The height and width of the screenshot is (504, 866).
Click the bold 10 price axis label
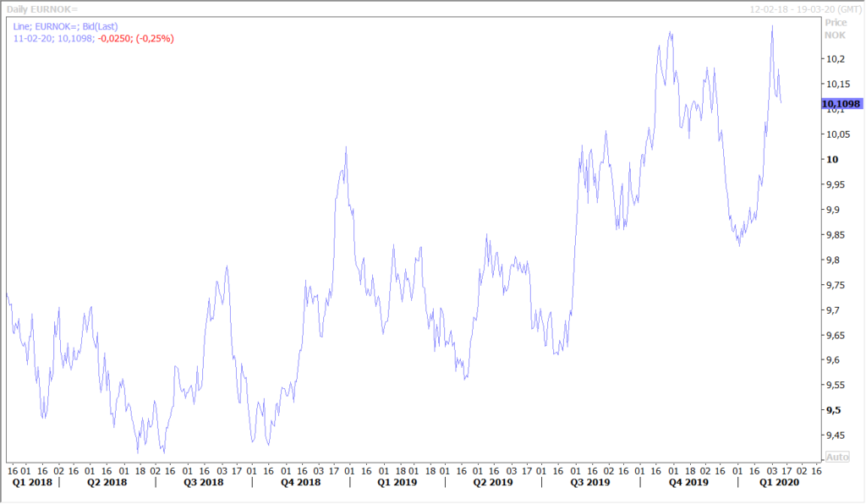[x=832, y=160]
